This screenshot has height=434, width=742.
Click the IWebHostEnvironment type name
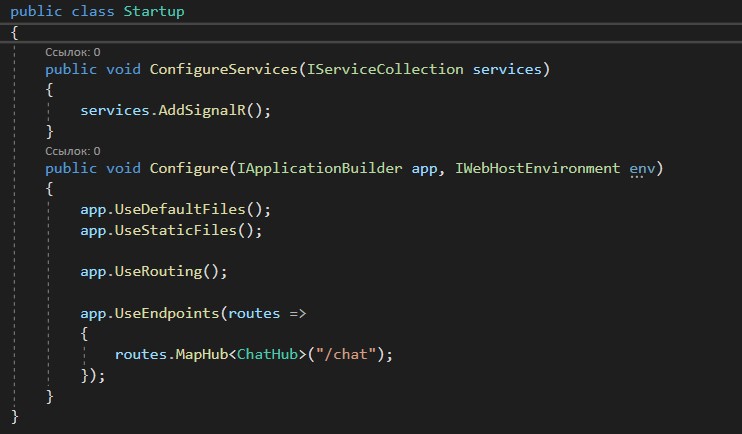pos(537,168)
